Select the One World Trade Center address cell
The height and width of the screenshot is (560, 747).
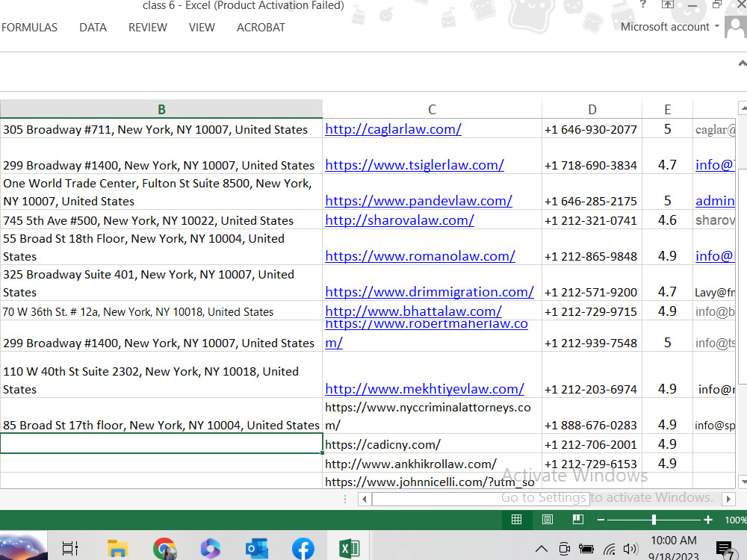click(161, 192)
